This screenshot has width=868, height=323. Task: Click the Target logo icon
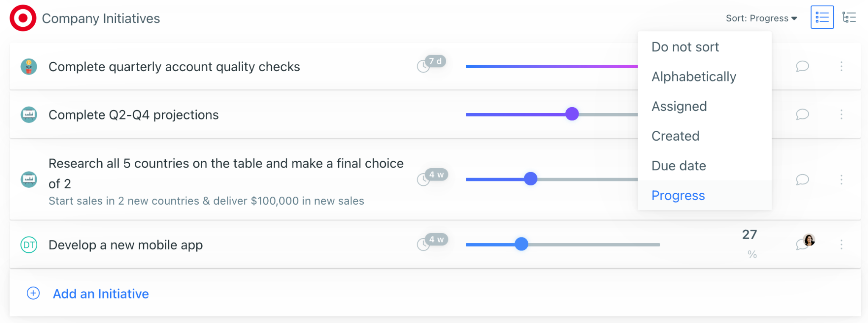point(23,18)
